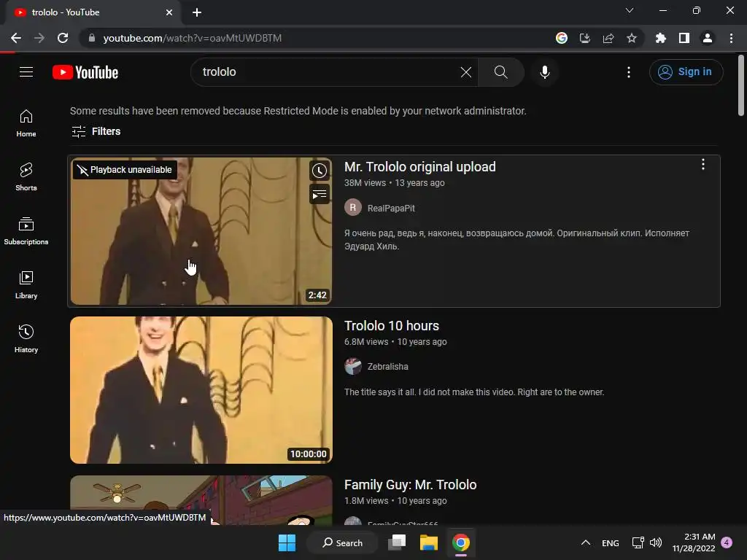
Task: Open action menu for Mr. Trololo original upload
Action: (x=703, y=165)
